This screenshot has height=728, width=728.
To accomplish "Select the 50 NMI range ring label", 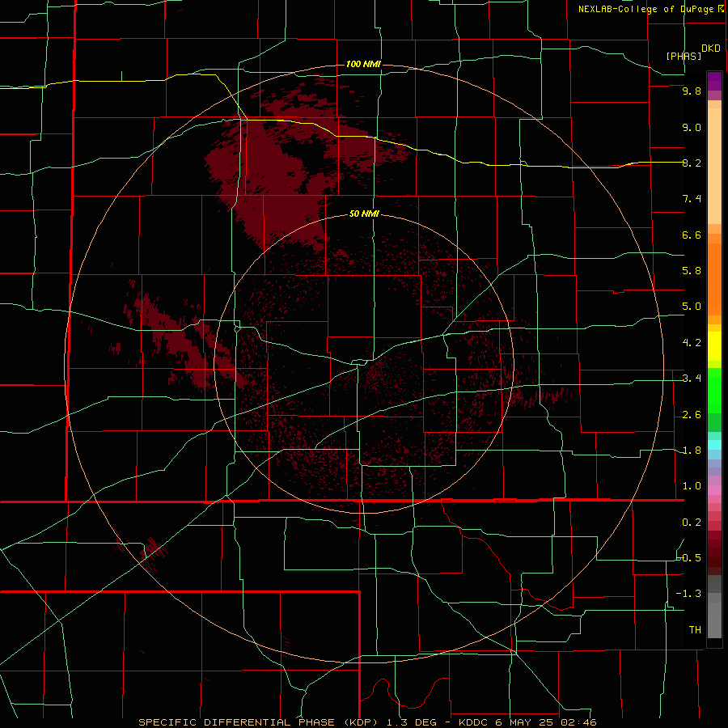I will pyautogui.click(x=364, y=214).
